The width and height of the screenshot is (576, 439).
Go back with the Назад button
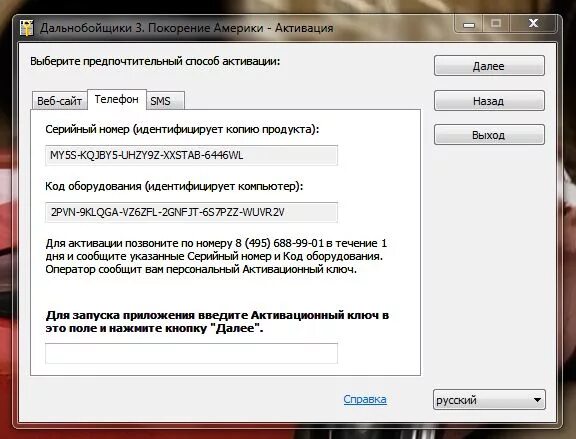pyautogui.click(x=489, y=101)
